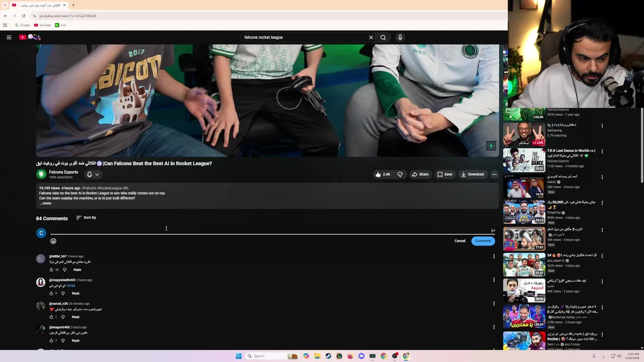Dislike the @sanad_n2h comment

click(63, 317)
